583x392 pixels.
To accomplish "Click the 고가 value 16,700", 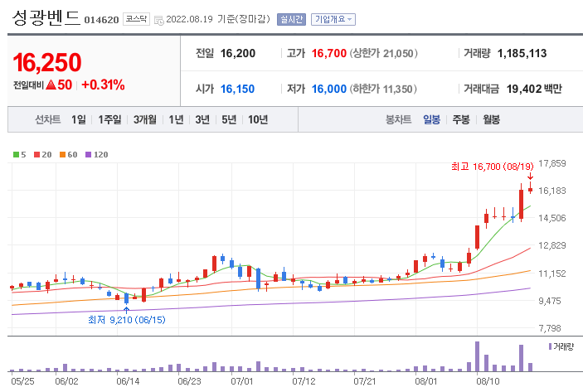I will [x=329, y=54].
